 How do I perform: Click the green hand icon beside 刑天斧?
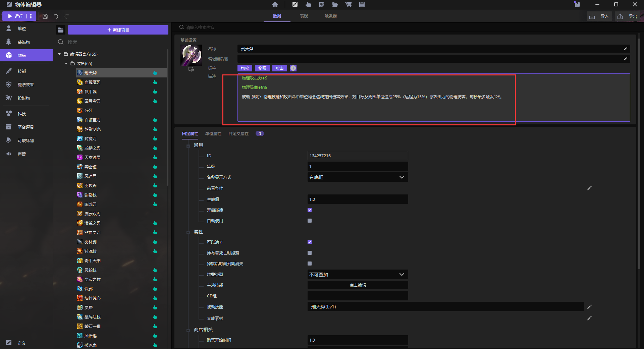pyautogui.click(x=155, y=73)
